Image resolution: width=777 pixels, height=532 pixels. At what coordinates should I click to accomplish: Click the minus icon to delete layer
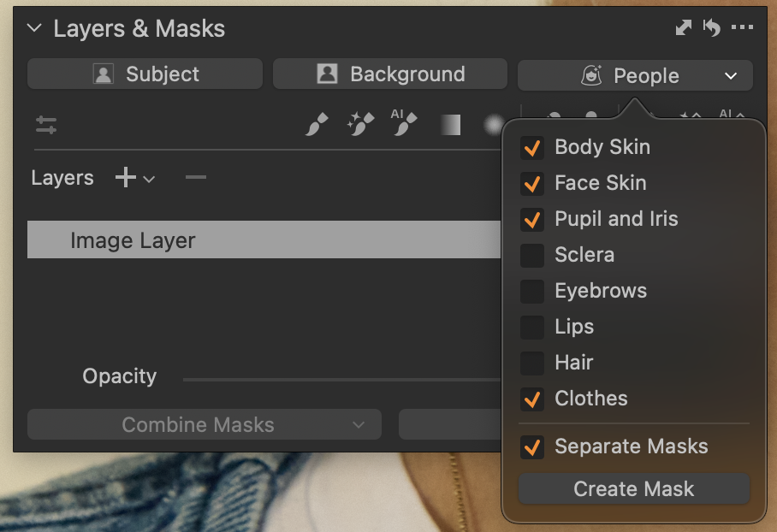(196, 177)
